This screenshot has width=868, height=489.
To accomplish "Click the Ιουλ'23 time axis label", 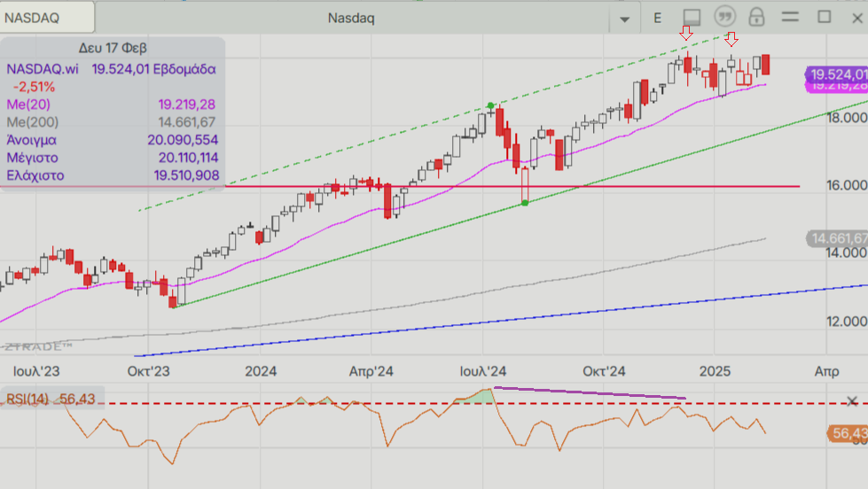I will [x=36, y=371].
